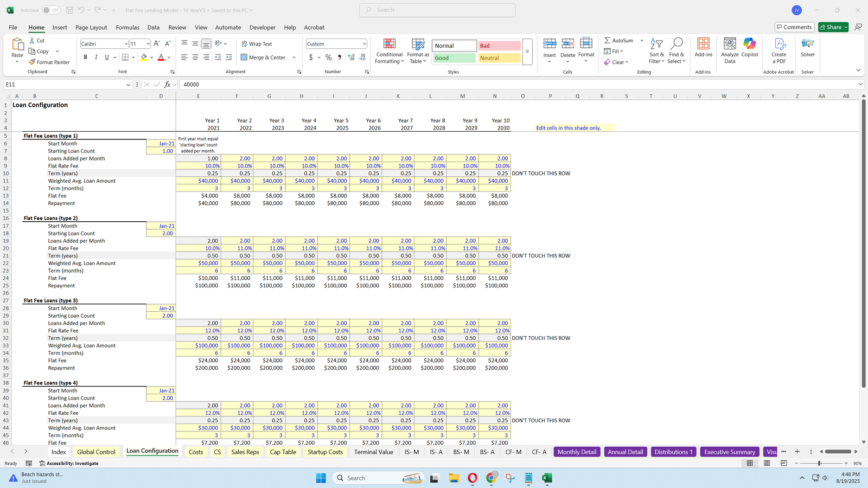
Task: Open the Comments pane button
Action: click(x=794, y=27)
